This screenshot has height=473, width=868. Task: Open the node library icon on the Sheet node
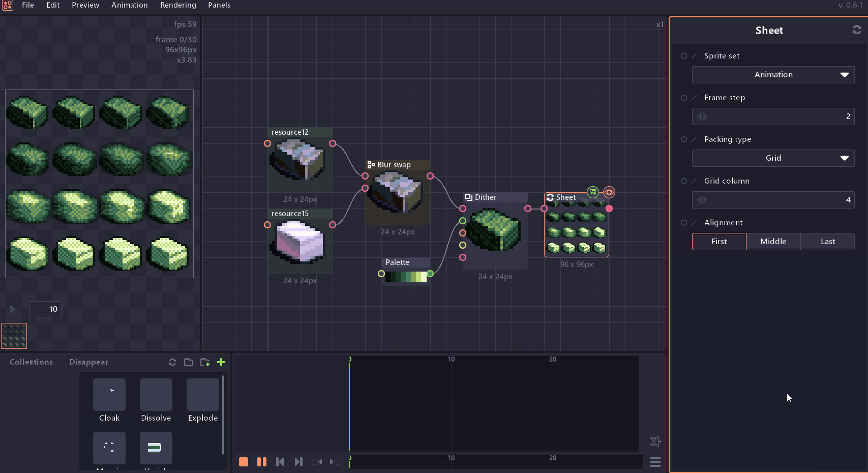point(592,192)
